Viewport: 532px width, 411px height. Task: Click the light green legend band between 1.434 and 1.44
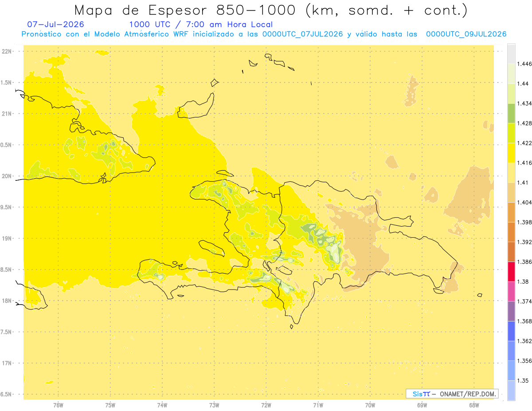coord(511,94)
